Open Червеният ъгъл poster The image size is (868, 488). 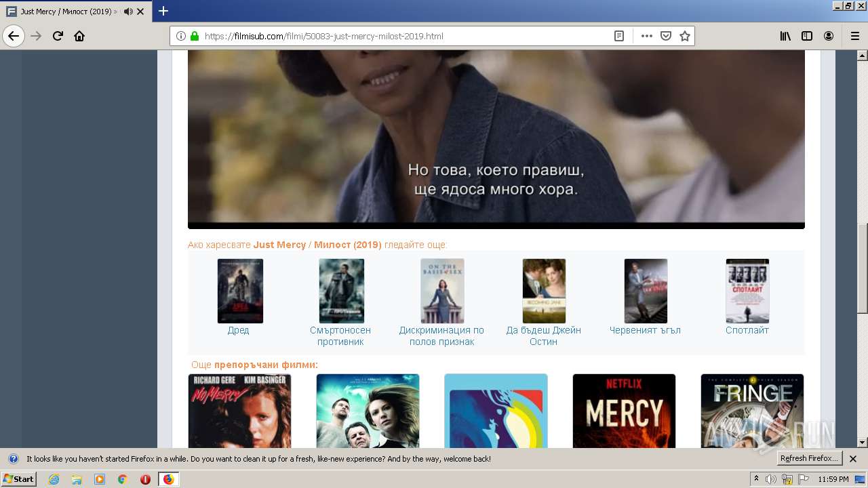click(646, 291)
